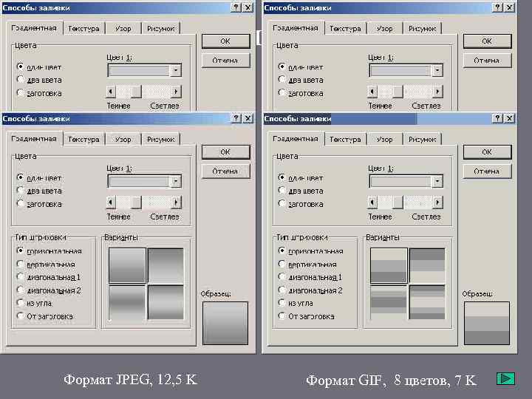The image size is (532, 399).
Task: Close the GIF example dialog with X
Action: 510,118
